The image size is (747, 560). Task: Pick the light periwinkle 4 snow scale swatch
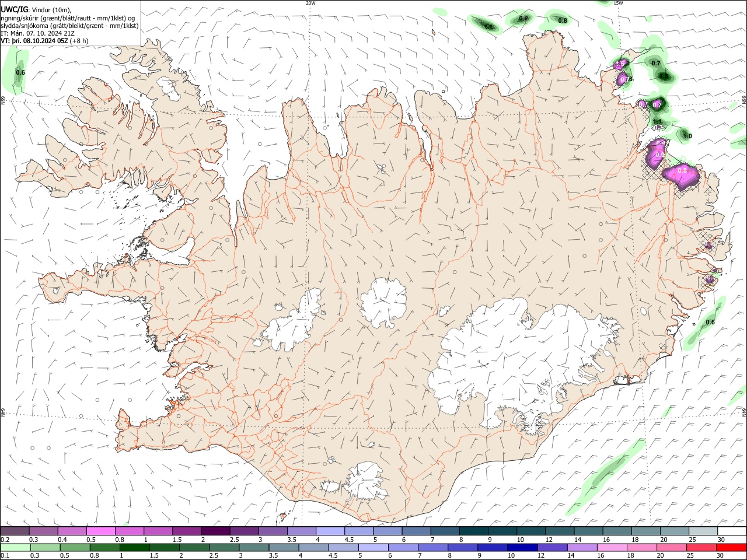pyautogui.click(x=330, y=531)
